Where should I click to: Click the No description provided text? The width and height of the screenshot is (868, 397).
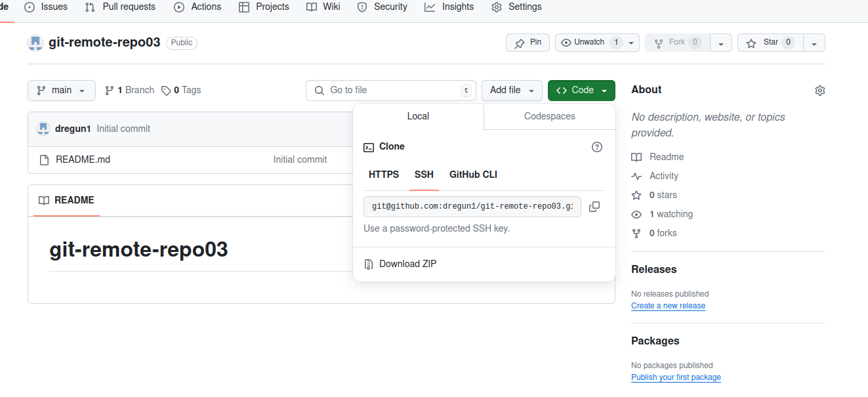click(x=709, y=125)
